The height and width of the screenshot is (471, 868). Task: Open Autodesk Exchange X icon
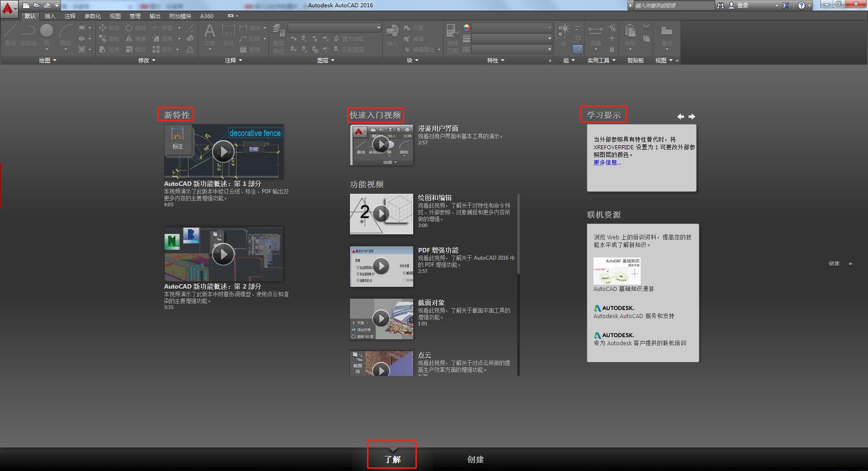[786, 5]
